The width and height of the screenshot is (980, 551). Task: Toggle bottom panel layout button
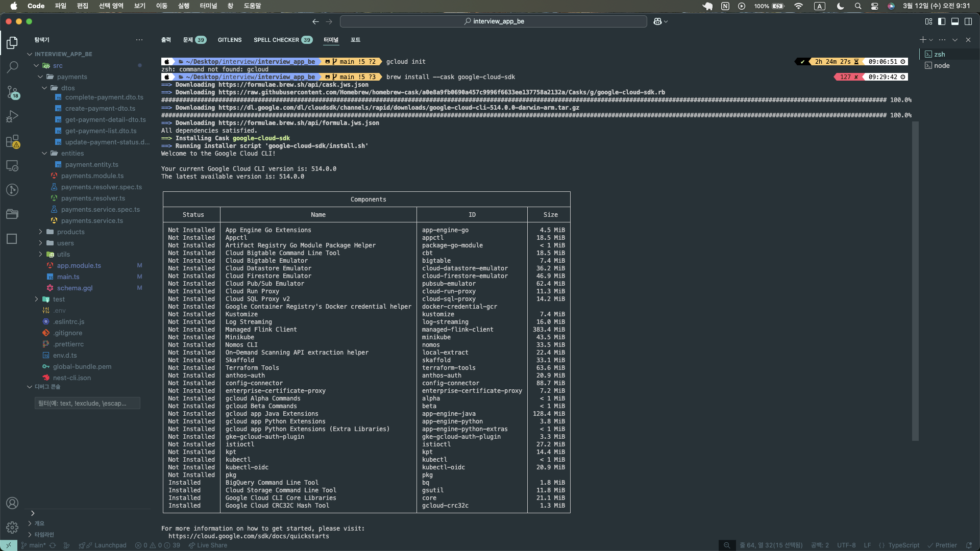955,21
